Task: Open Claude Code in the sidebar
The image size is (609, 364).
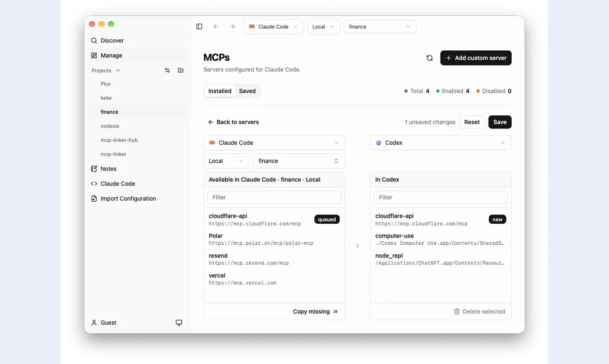Action: (137, 183)
